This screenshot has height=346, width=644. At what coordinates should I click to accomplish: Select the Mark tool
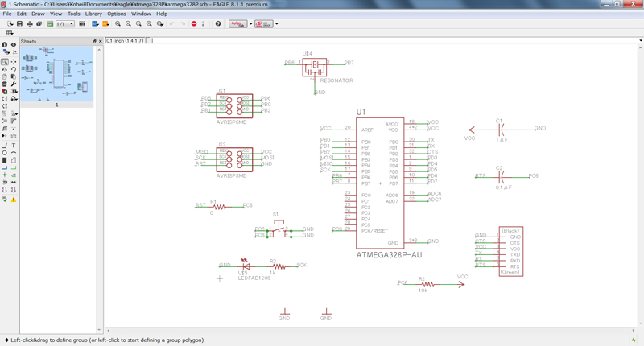(14, 52)
